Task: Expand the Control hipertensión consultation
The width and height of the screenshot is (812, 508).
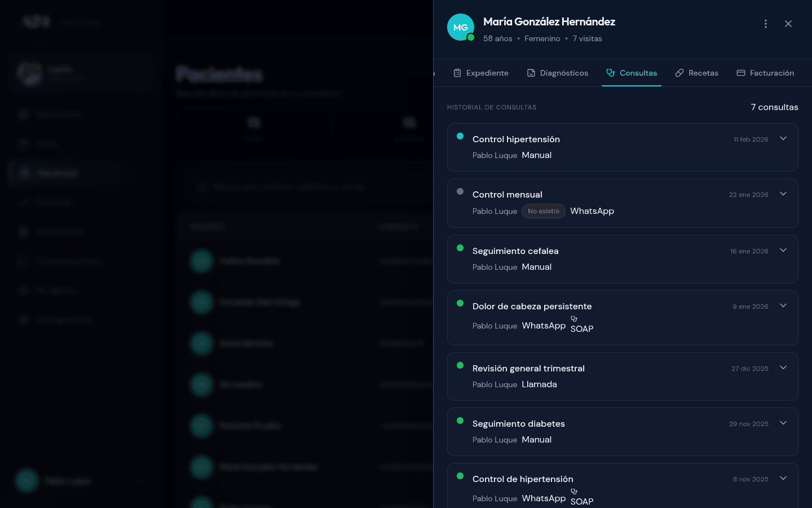Action: [783, 139]
